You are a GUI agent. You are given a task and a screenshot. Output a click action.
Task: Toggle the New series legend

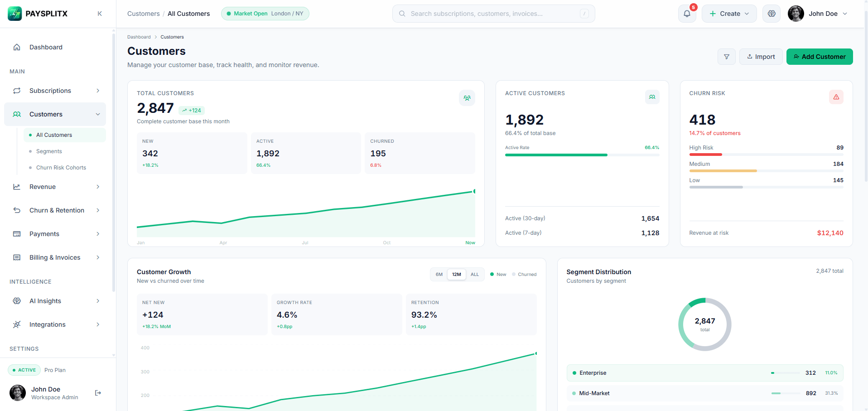[498, 275]
